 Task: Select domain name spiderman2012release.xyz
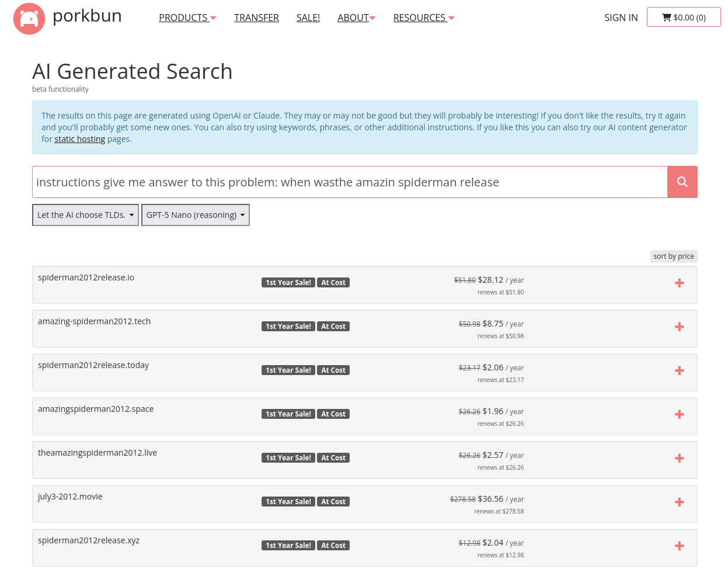pyautogui.click(x=89, y=540)
